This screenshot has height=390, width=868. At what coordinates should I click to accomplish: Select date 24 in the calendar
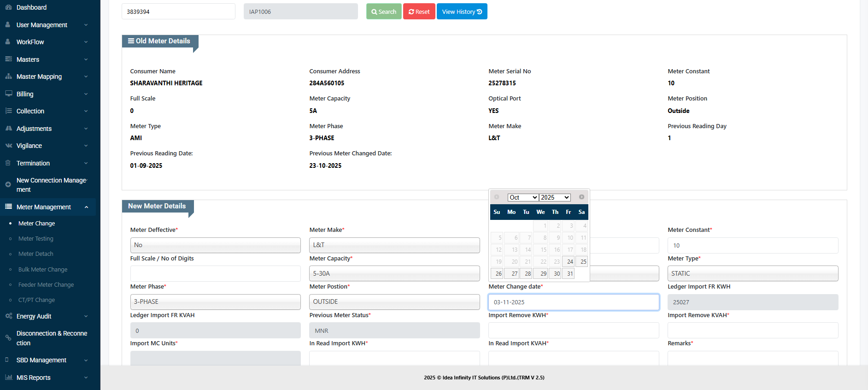click(569, 261)
